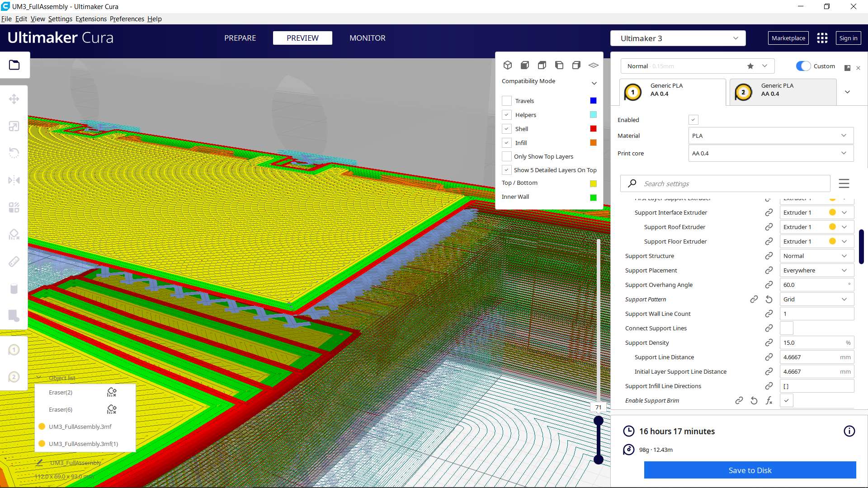Select the top-down view icon
The width and height of the screenshot is (868, 488).
click(542, 65)
